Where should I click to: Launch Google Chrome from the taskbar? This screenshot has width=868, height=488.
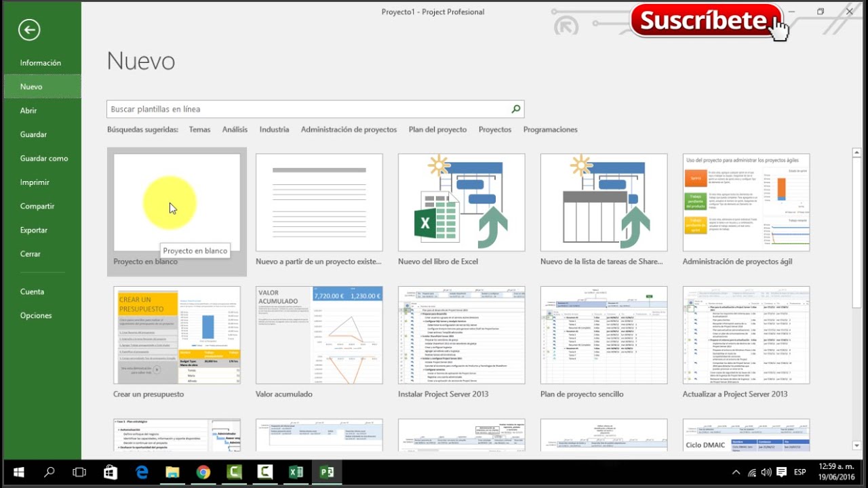coord(203,472)
